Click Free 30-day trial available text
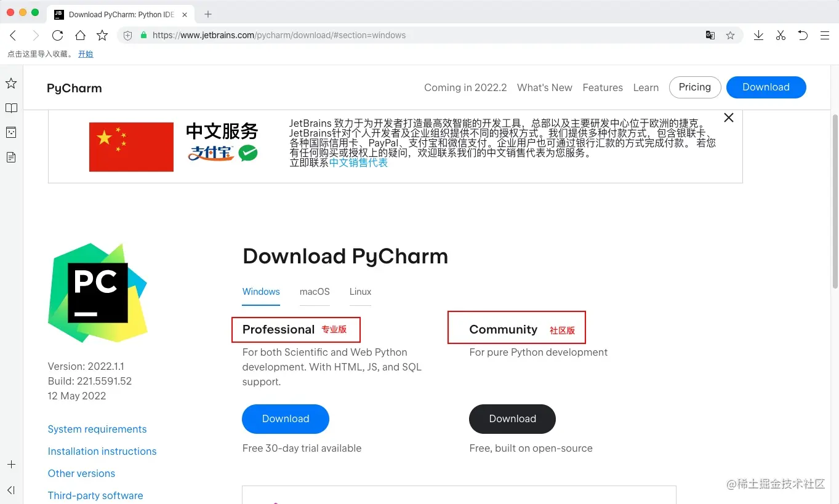Screen dimensions: 839x504 tap(302, 448)
